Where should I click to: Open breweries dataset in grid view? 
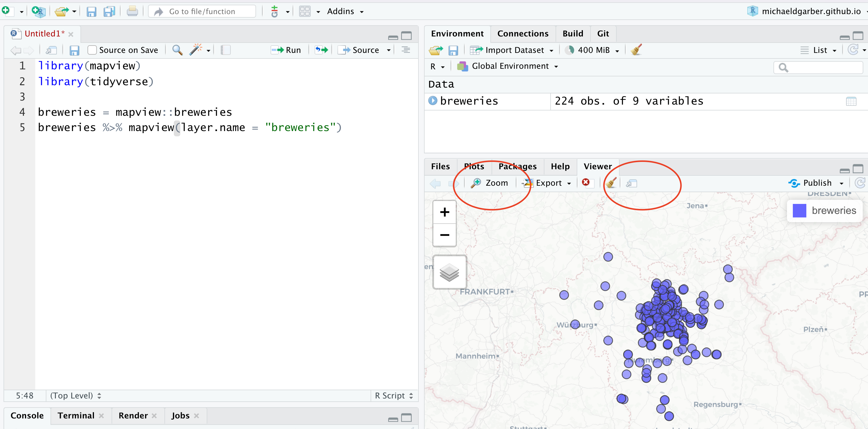[x=852, y=101]
